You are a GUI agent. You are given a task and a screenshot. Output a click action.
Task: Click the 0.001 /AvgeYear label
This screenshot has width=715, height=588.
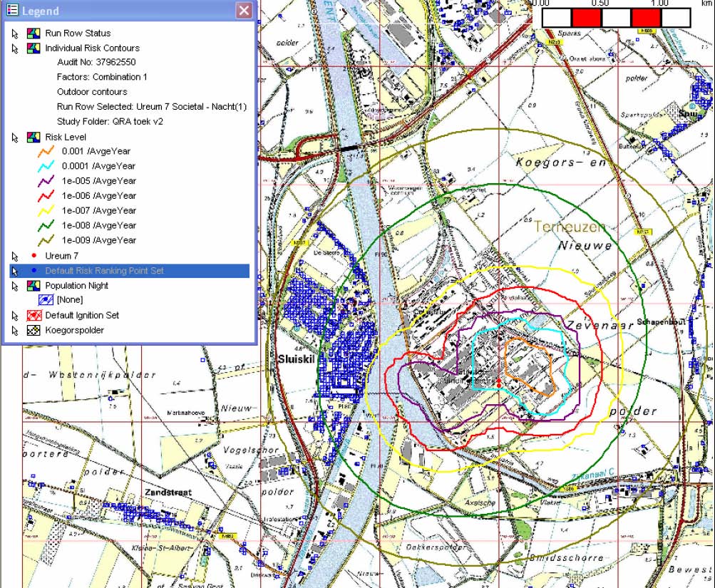[96, 151]
